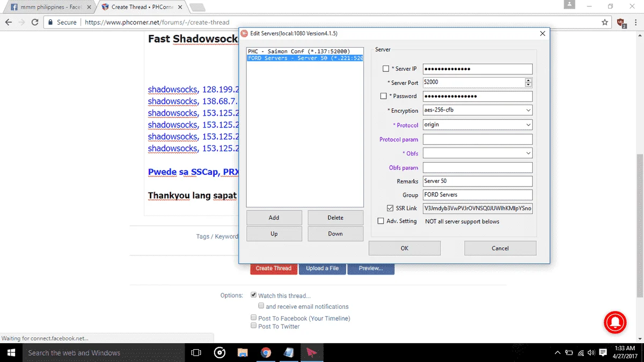Image resolution: width=644 pixels, height=362 pixels.
Task: Click the red Create Thread button
Action: (274, 268)
